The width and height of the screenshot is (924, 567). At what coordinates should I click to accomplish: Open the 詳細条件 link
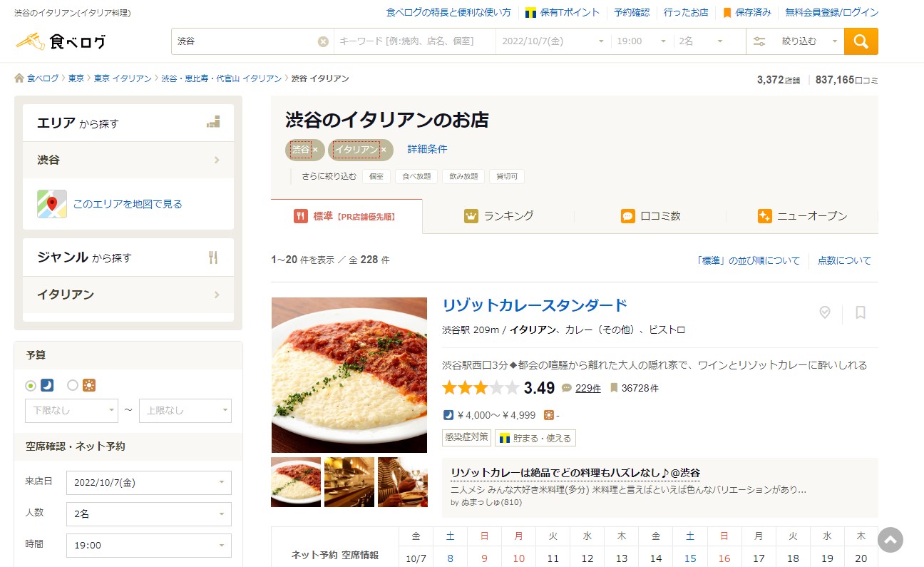point(427,149)
